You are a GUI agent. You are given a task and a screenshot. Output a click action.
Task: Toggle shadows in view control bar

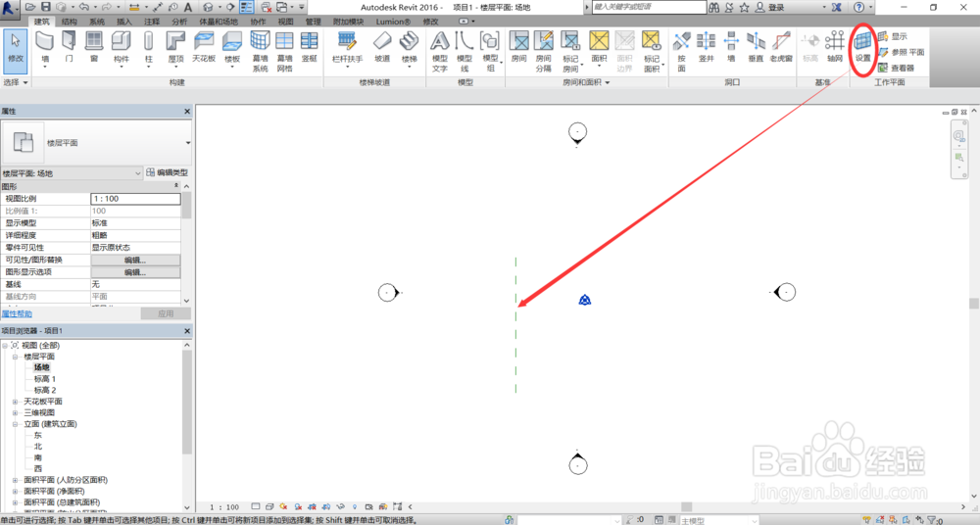pyautogui.click(x=298, y=506)
